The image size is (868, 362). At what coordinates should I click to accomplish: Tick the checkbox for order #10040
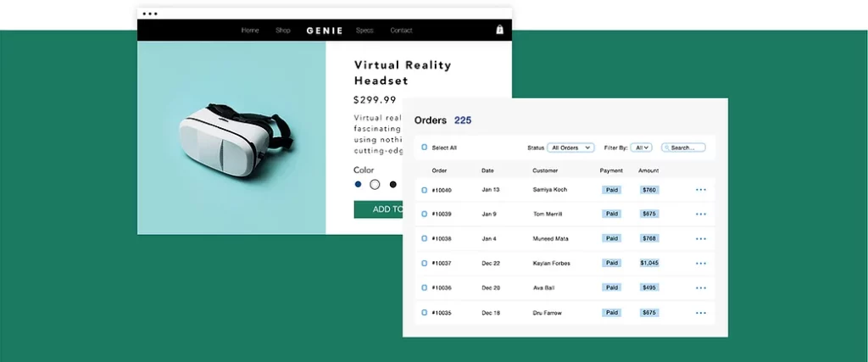tap(425, 190)
